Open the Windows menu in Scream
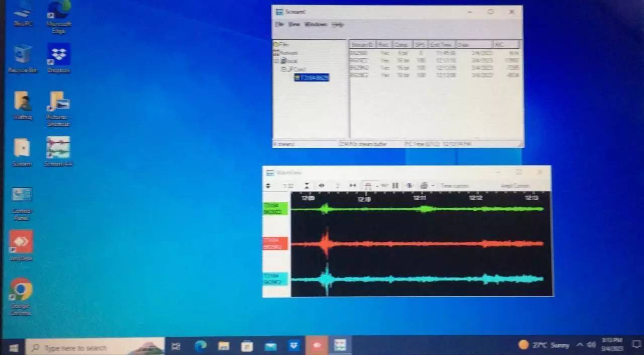This screenshot has width=644, height=355. pyautogui.click(x=315, y=24)
